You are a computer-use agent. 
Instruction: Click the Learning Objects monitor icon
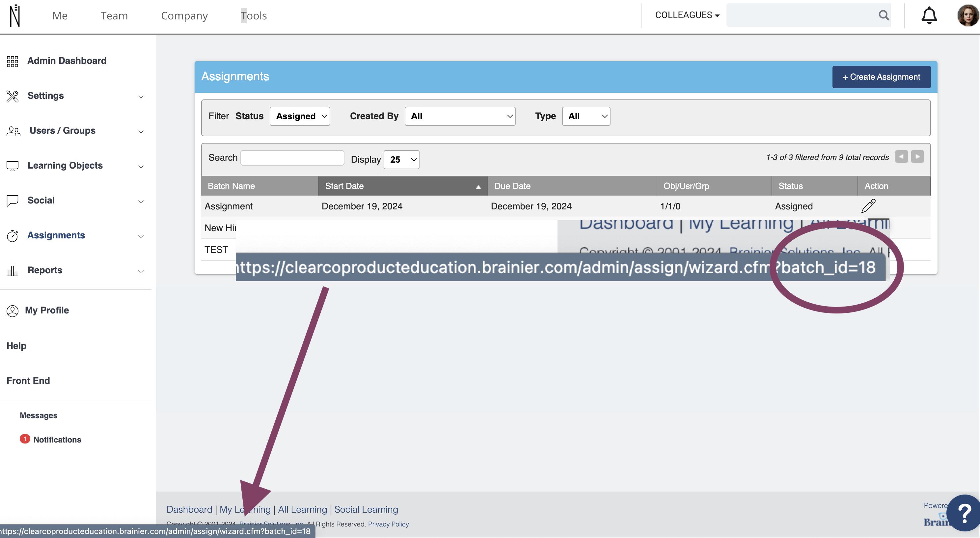(13, 166)
